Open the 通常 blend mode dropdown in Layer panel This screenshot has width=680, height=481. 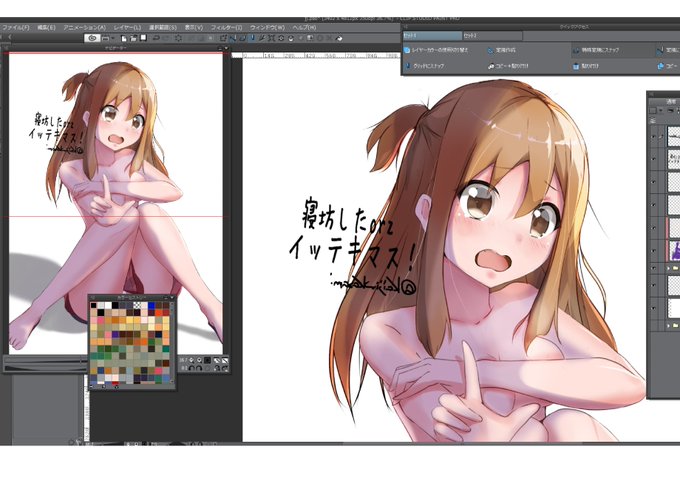point(665,101)
